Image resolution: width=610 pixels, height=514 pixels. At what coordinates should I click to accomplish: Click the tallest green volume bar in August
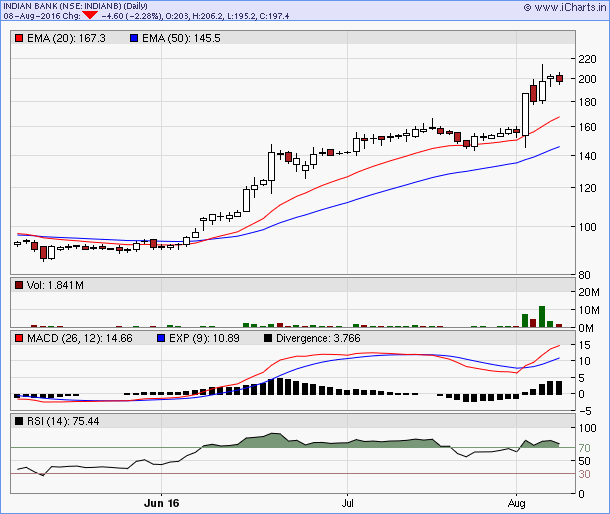(542, 317)
